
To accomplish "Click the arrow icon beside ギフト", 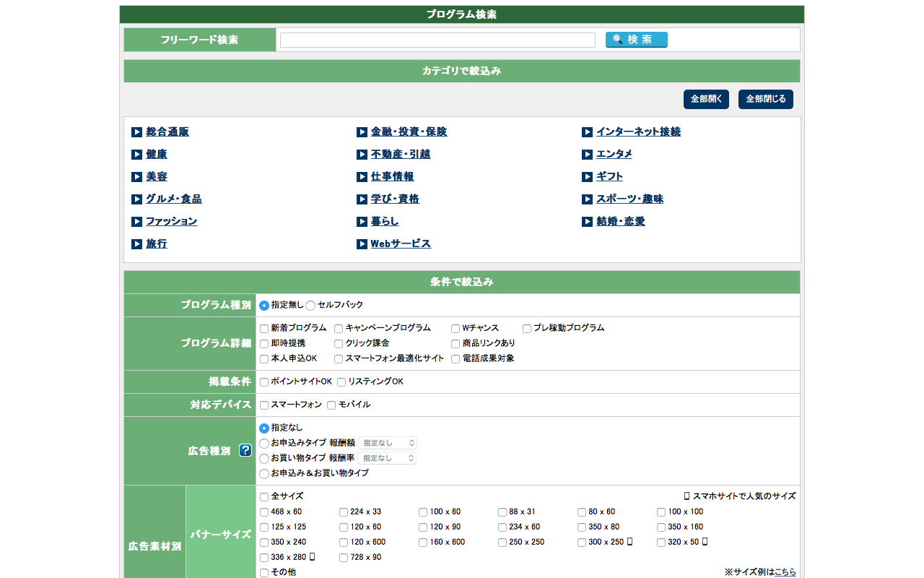I will [587, 177].
